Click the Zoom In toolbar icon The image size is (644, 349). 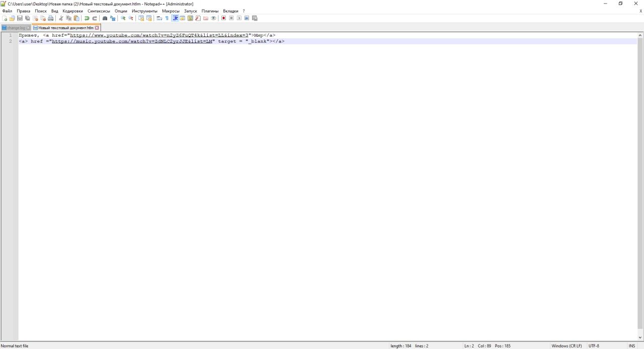pos(123,18)
